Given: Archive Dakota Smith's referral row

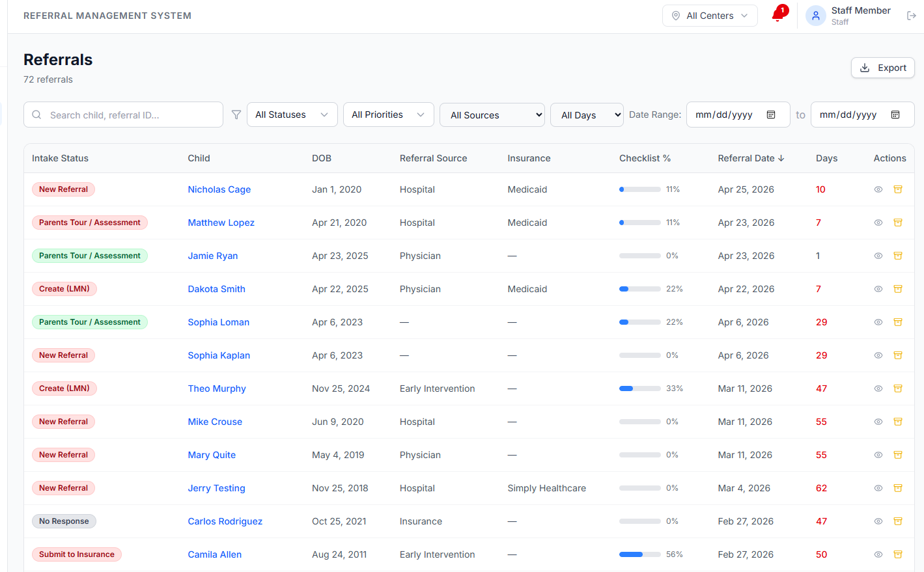Looking at the screenshot, I should 898,289.
